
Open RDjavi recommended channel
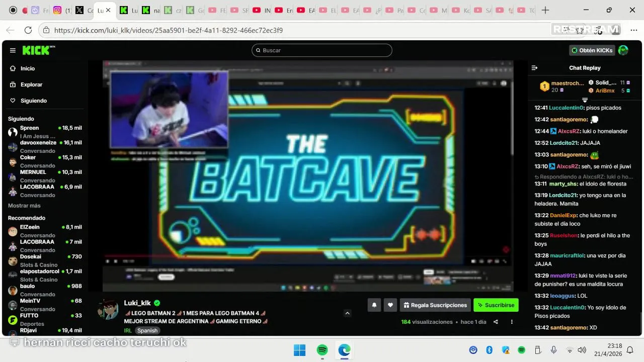coord(44,331)
